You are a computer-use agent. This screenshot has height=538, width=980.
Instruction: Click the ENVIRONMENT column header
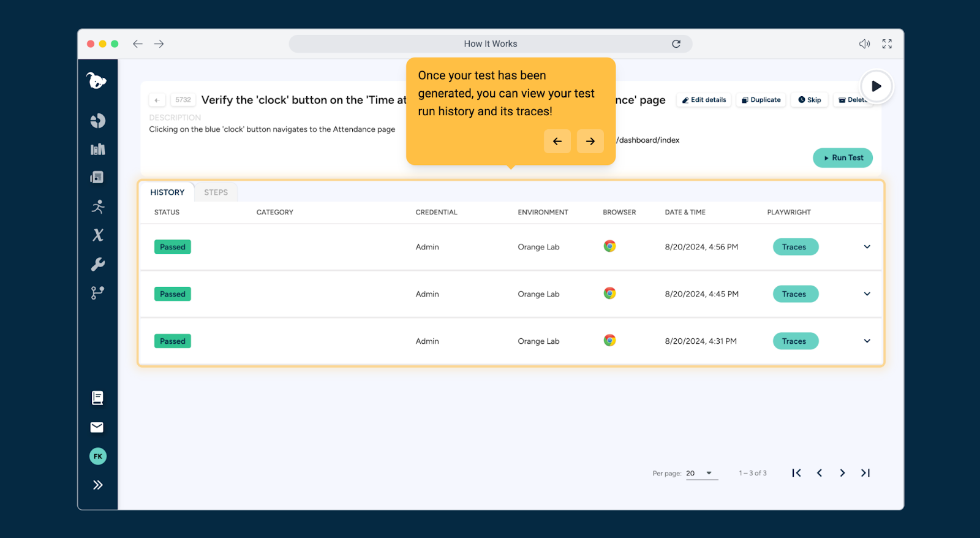tap(543, 213)
